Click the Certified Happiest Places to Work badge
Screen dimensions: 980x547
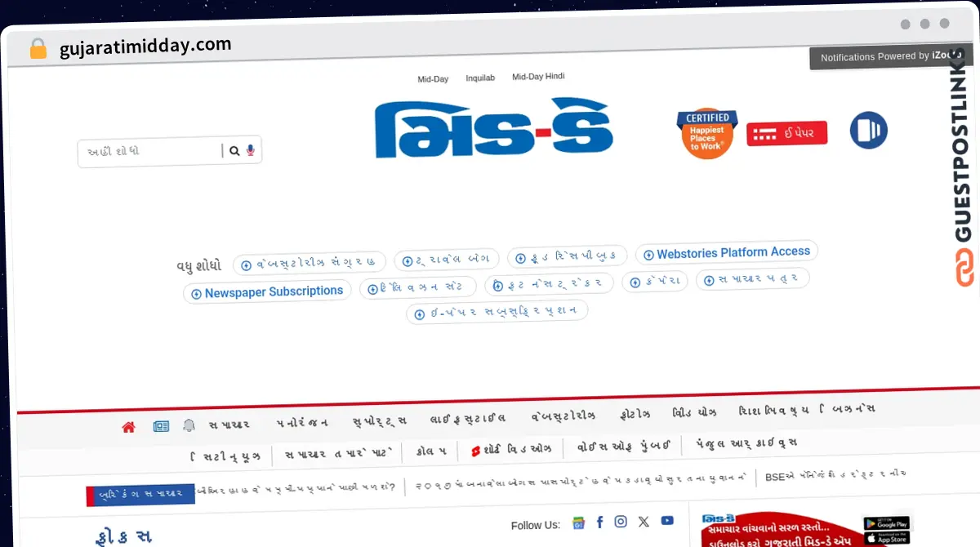click(x=707, y=133)
